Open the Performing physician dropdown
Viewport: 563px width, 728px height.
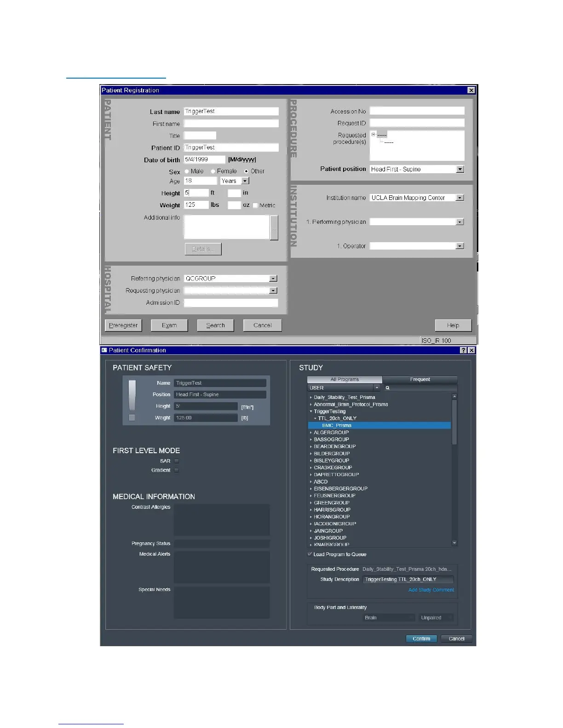460,222
